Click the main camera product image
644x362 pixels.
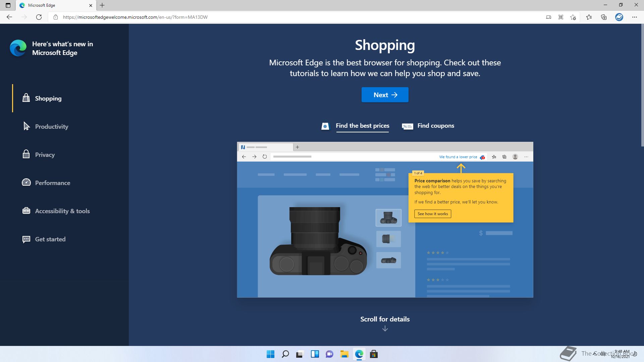(x=318, y=241)
